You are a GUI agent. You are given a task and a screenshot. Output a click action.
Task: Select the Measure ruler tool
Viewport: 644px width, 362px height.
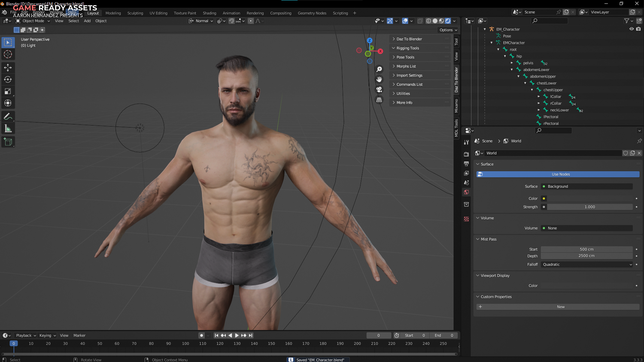tap(8, 129)
